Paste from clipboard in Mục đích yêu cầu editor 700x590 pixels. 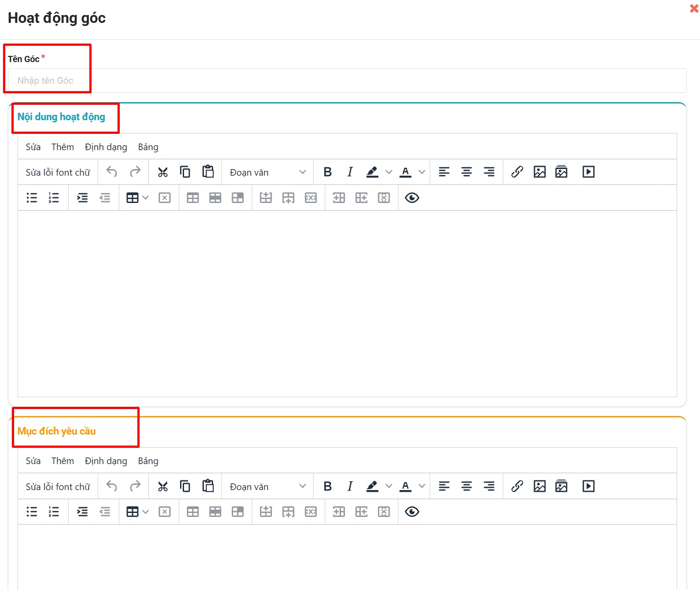tap(208, 486)
